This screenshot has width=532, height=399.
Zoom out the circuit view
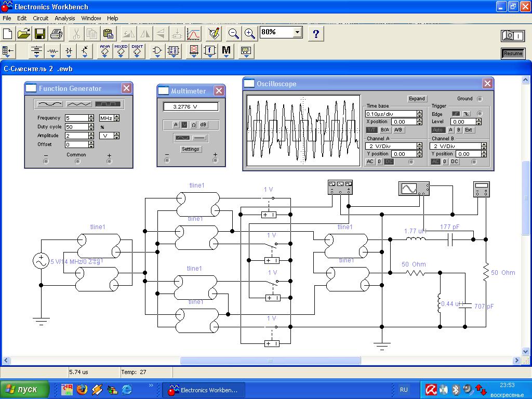point(233,34)
